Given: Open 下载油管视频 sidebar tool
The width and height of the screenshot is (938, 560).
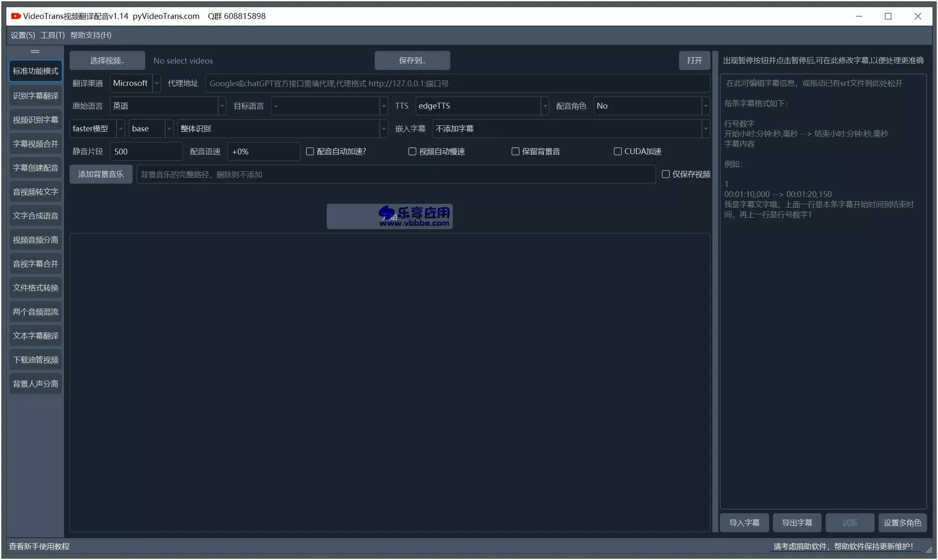Looking at the screenshot, I should pos(35,360).
